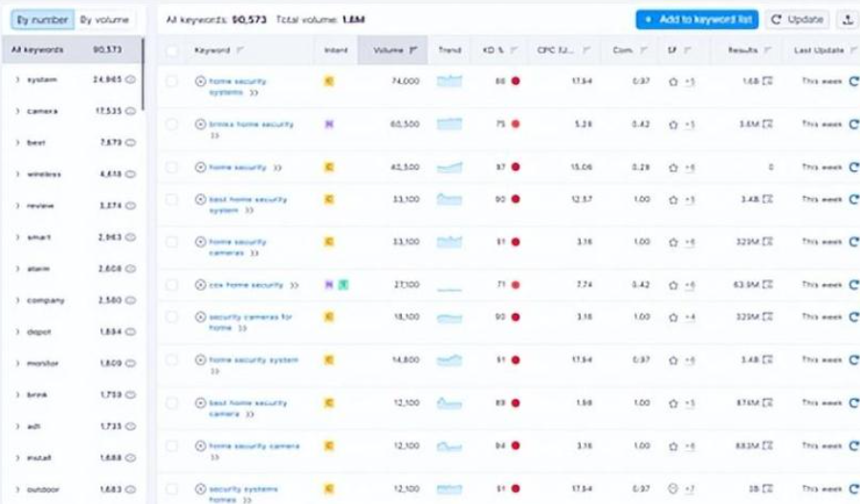Switch to 'By volume' grouping tab
This screenshot has width=860, height=504.
point(104,20)
